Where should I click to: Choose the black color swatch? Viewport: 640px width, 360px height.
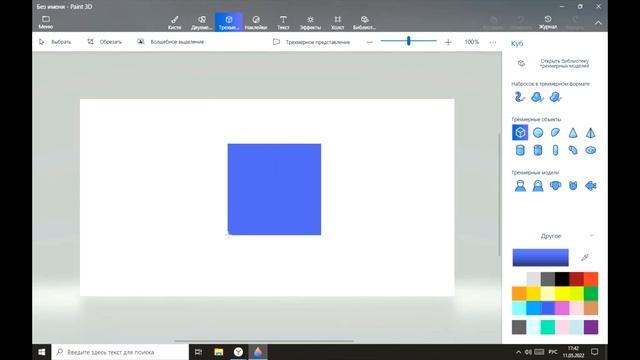[x=562, y=279]
